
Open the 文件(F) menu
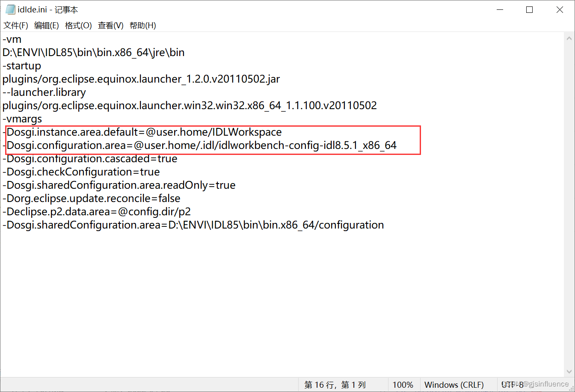coord(15,25)
